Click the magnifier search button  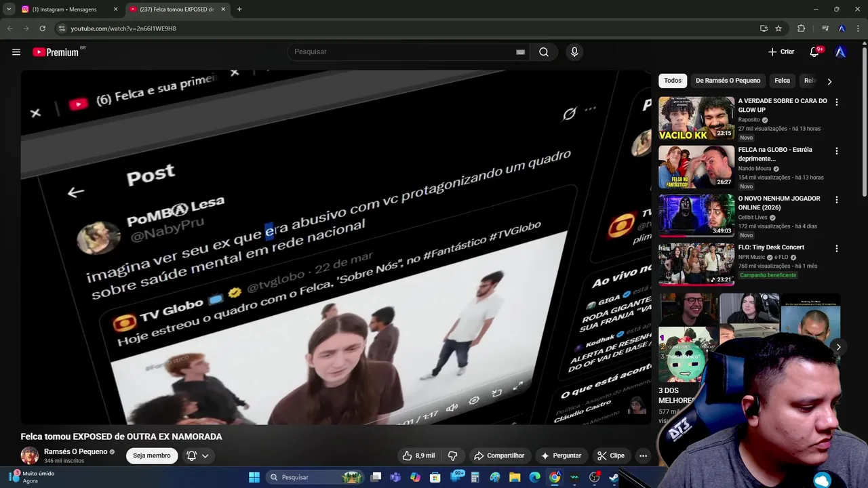point(544,52)
